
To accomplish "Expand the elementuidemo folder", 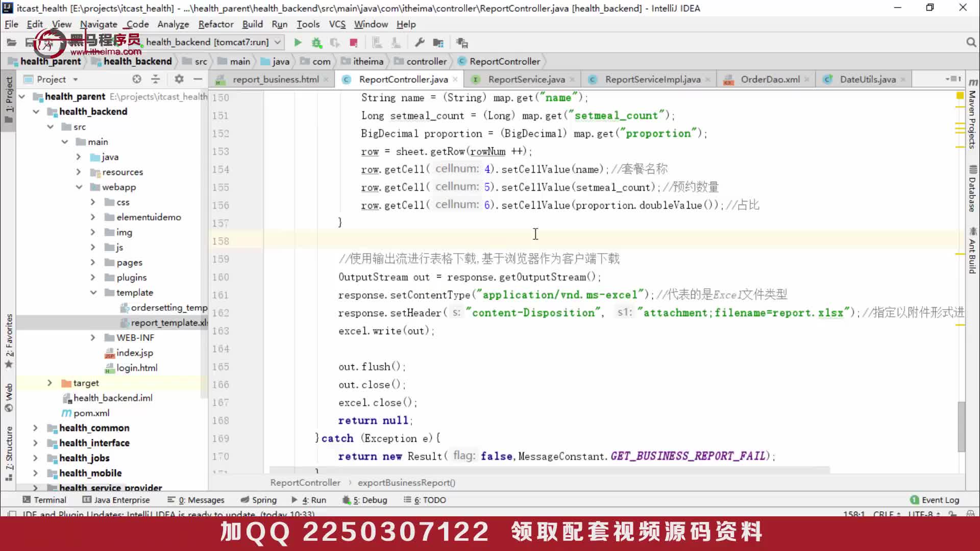I will coord(93,217).
